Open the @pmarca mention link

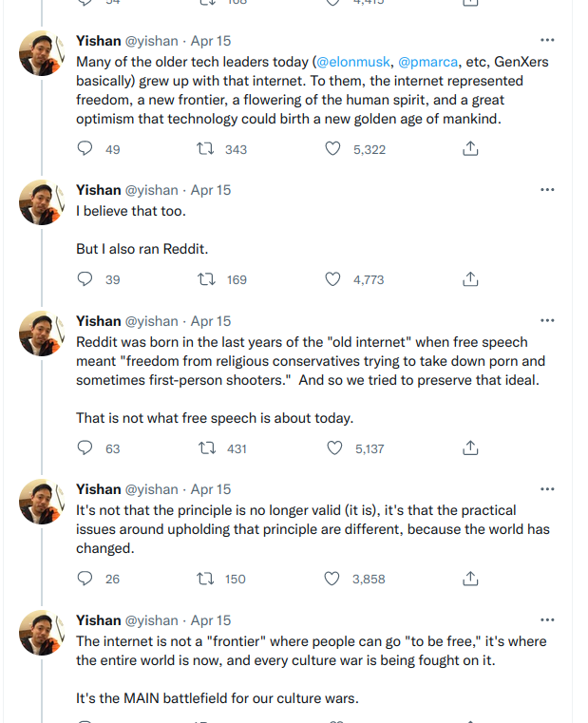point(428,62)
